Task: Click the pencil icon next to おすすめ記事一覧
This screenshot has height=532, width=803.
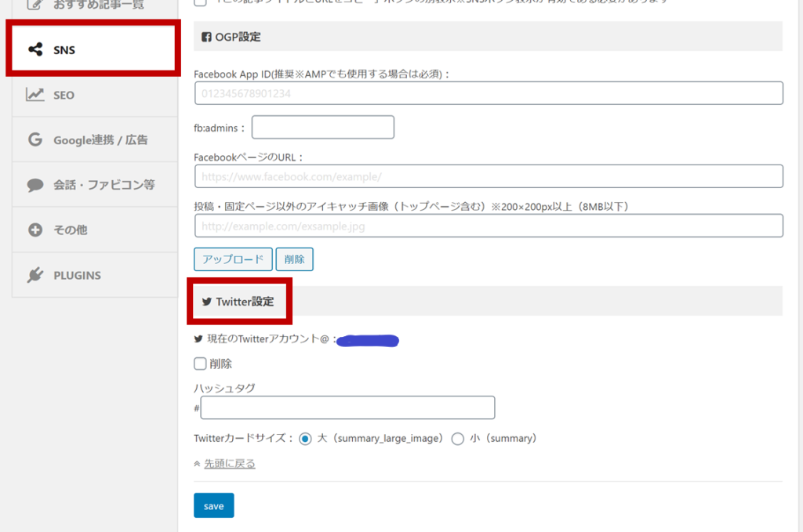Action: [35, 5]
